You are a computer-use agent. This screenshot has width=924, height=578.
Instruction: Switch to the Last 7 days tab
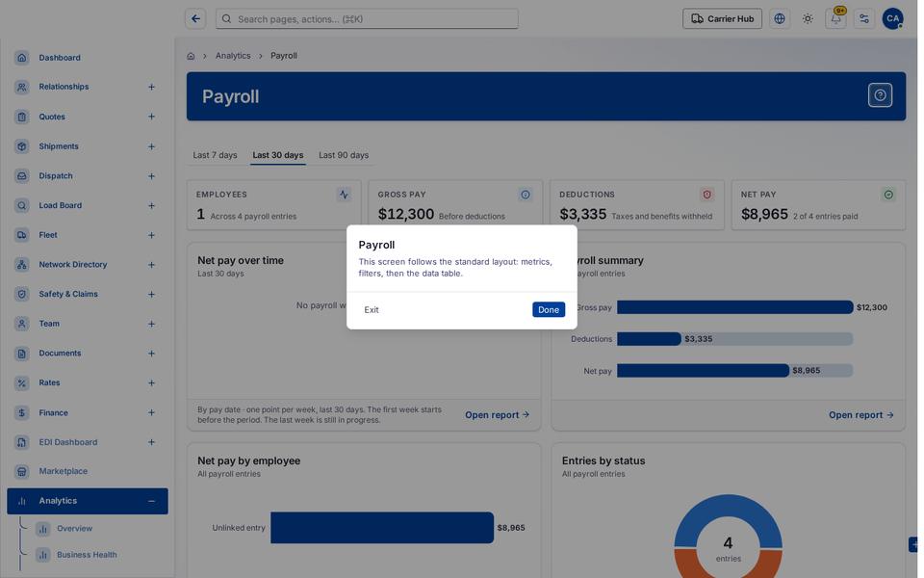[x=215, y=155]
